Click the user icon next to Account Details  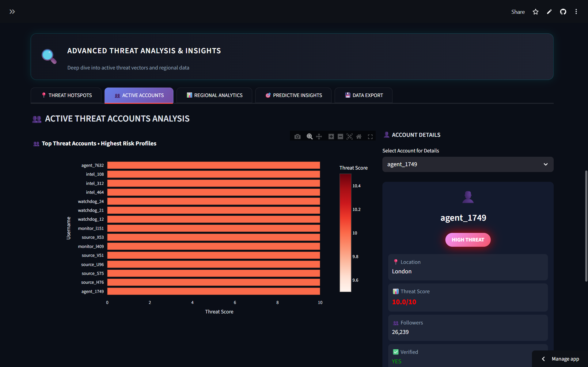pyautogui.click(x=387, y=135)
